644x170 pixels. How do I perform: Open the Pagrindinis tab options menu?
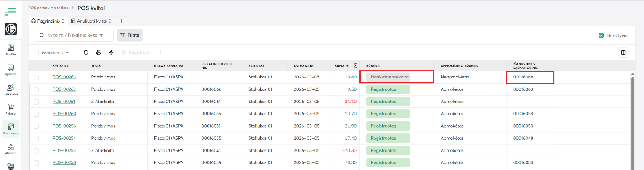tap(63, 21)
